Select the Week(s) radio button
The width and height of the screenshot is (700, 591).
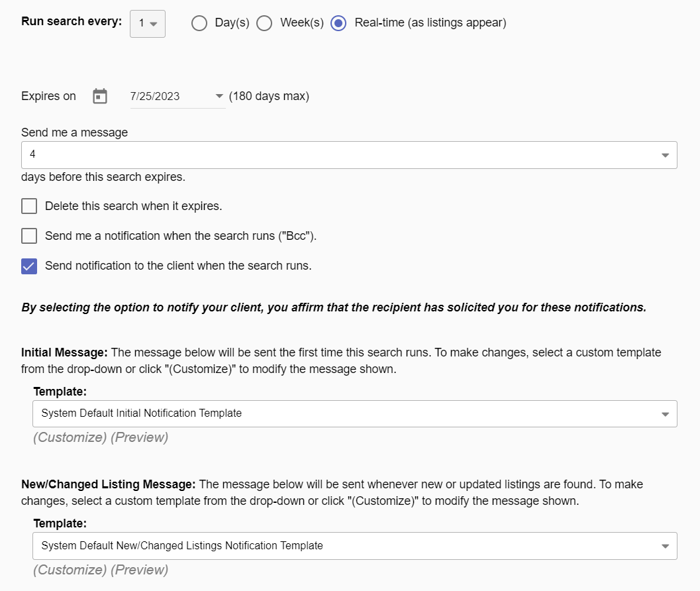pos(264,23)
